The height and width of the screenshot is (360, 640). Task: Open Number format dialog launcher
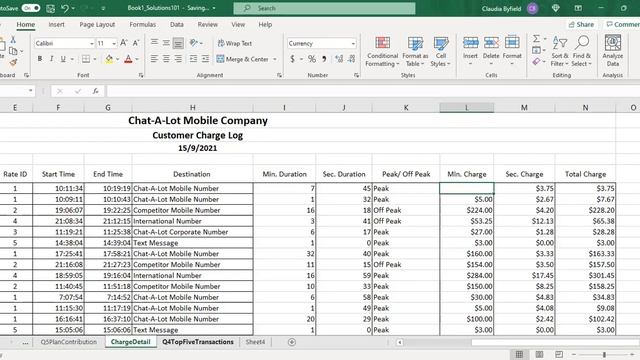coord(356,76)
